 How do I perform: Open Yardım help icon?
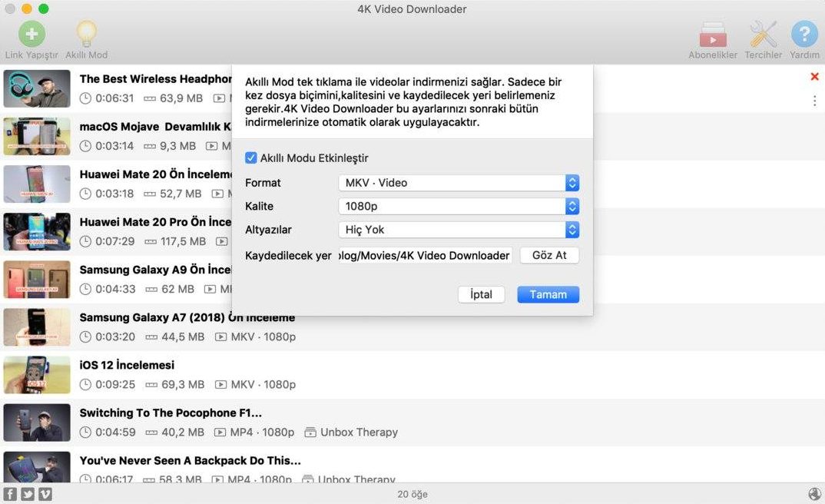click(x=804, y=35)
